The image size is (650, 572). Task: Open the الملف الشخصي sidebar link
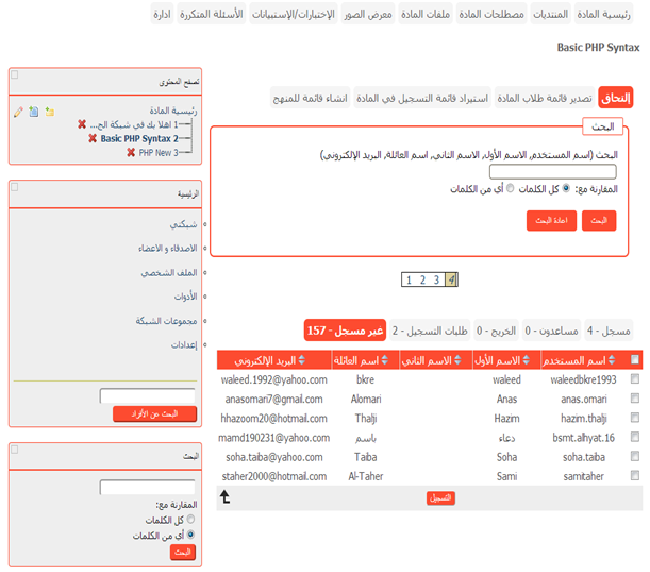point(169,272)
